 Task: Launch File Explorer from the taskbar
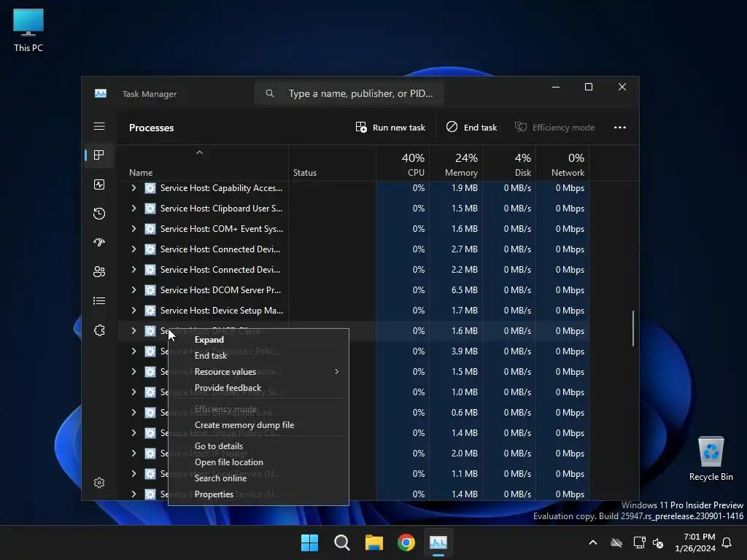374,542
